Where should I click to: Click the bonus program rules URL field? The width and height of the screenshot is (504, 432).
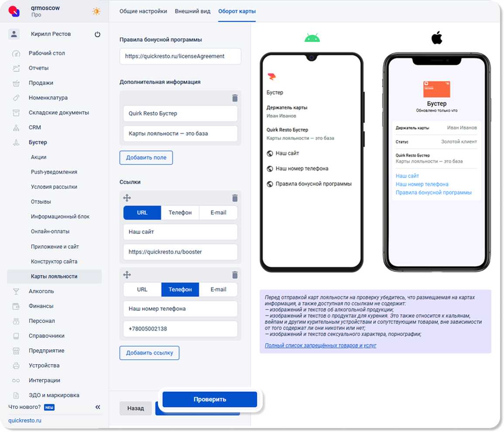180,56
